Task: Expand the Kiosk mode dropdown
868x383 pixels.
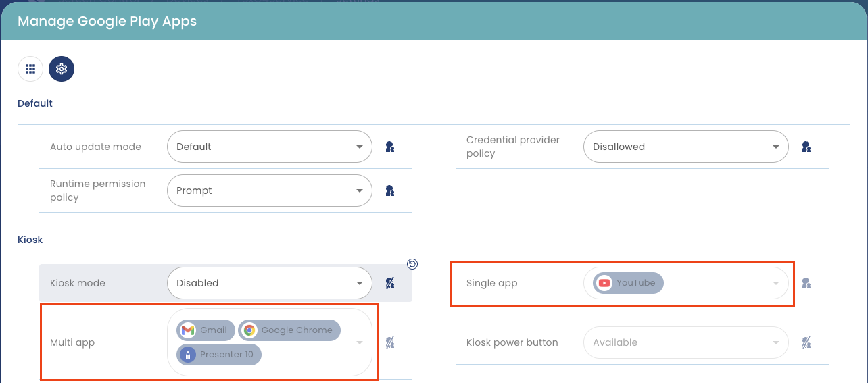Action: (x=269, y=283)
